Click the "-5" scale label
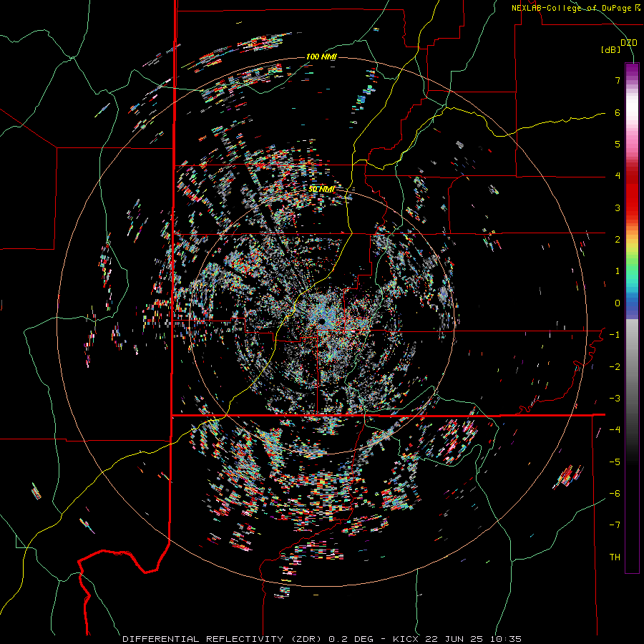644x644 pixels. (615, 462)
